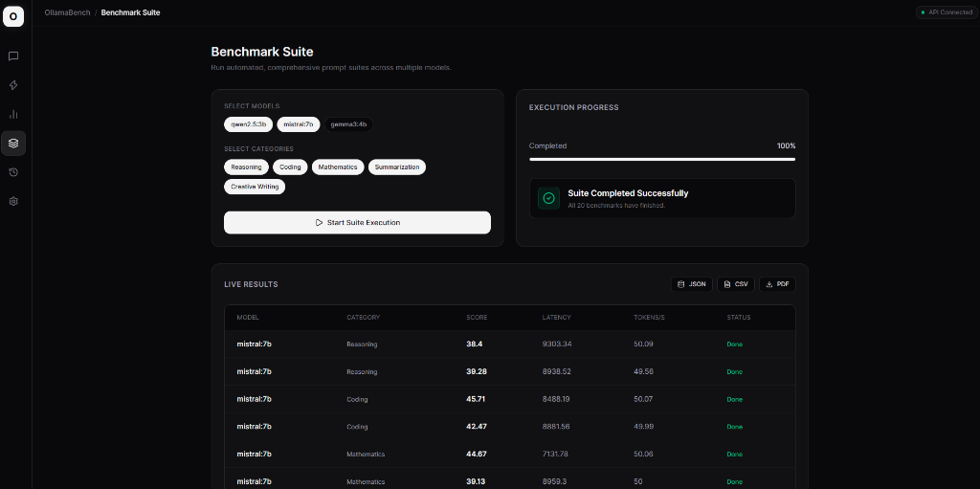Click the execution progress bar
Screen dimensions: 980x489
point(662,160)
